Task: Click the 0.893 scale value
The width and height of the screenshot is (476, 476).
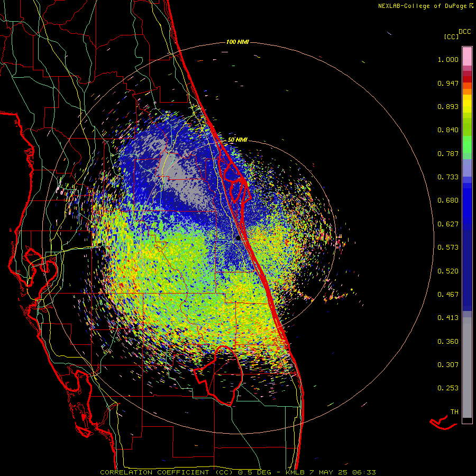Action: click(x=448, y=106)
